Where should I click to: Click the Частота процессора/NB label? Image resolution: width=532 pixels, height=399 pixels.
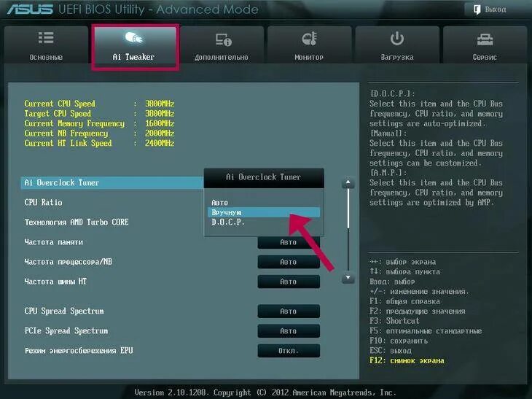point(69,262)
